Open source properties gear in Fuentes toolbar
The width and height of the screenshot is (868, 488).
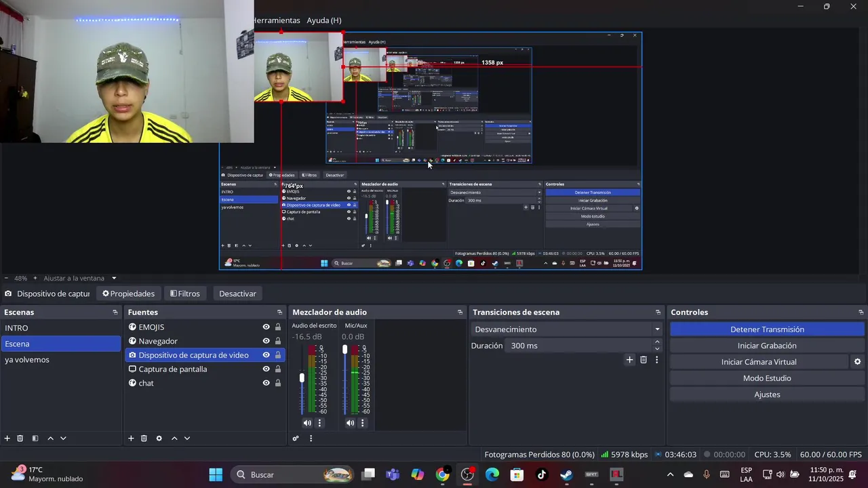(159, 439)
